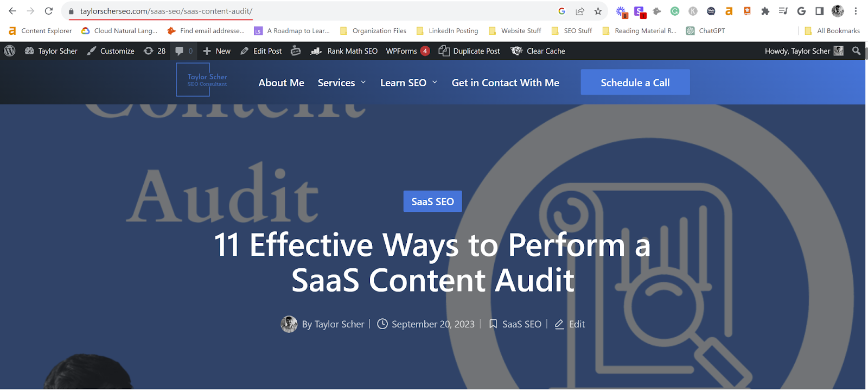Bookmark this page with the star icon

598,11
